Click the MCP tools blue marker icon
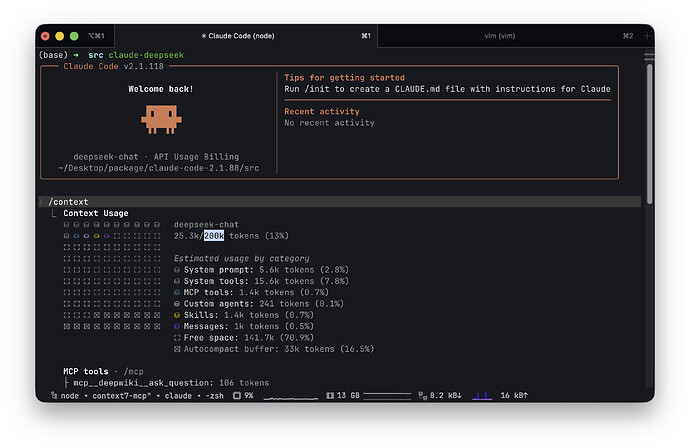The height and width of the screenshot is (448, 690). 177,292
